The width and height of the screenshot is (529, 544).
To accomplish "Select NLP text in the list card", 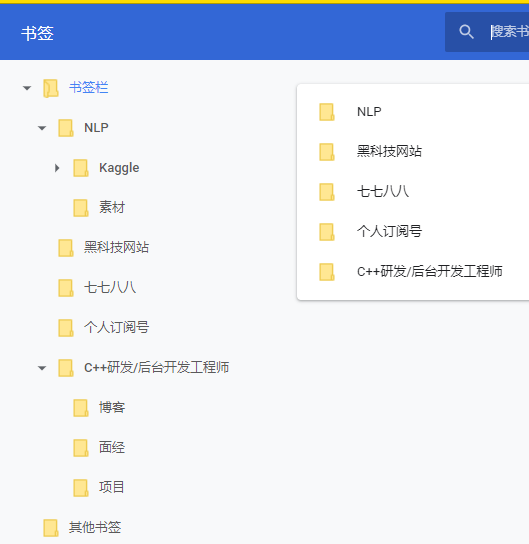I will pyautogui.click(x=369, y=112).
